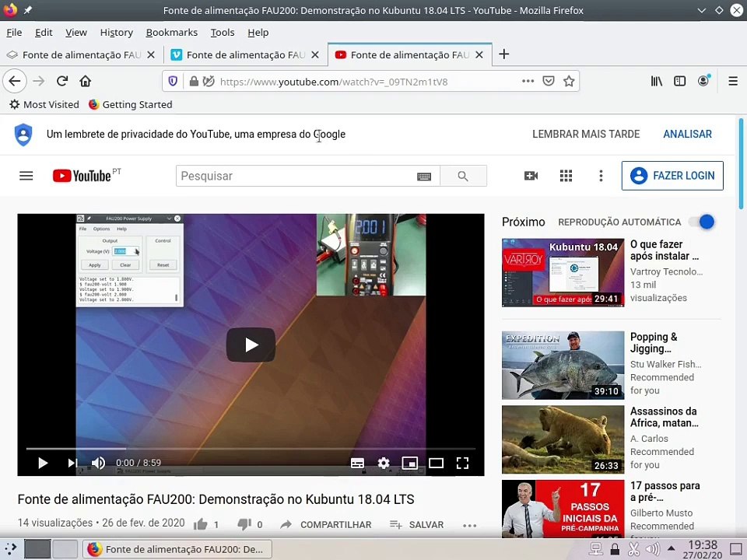Open the Bookmarks menu
Image resolution: width=747 pixels, height=560 pixels.
tap(171, 33)
